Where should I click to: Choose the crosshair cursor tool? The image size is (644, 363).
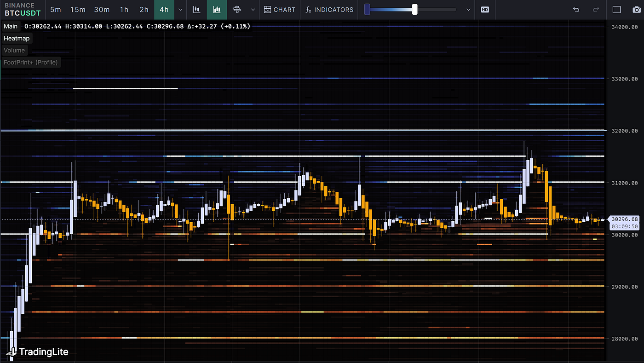(x=237, y=10)
